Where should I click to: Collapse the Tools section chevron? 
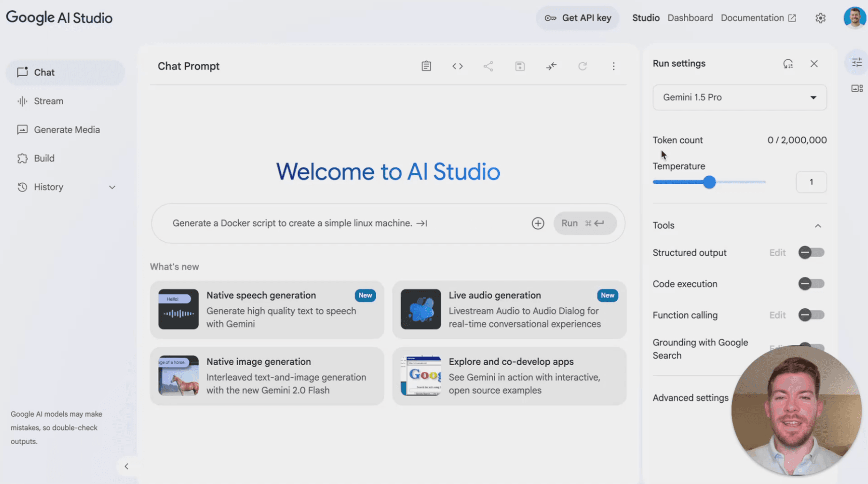tap(818, 226)
